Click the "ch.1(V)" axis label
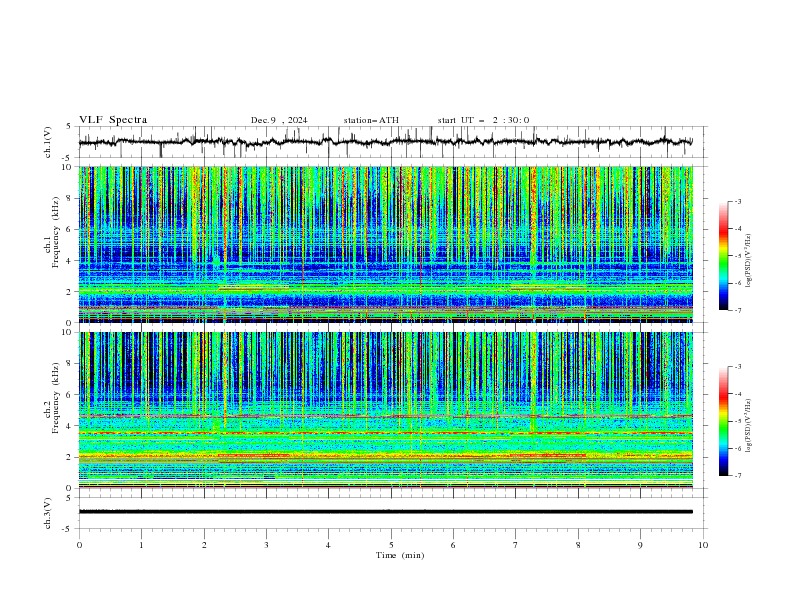 pos(48,142)
